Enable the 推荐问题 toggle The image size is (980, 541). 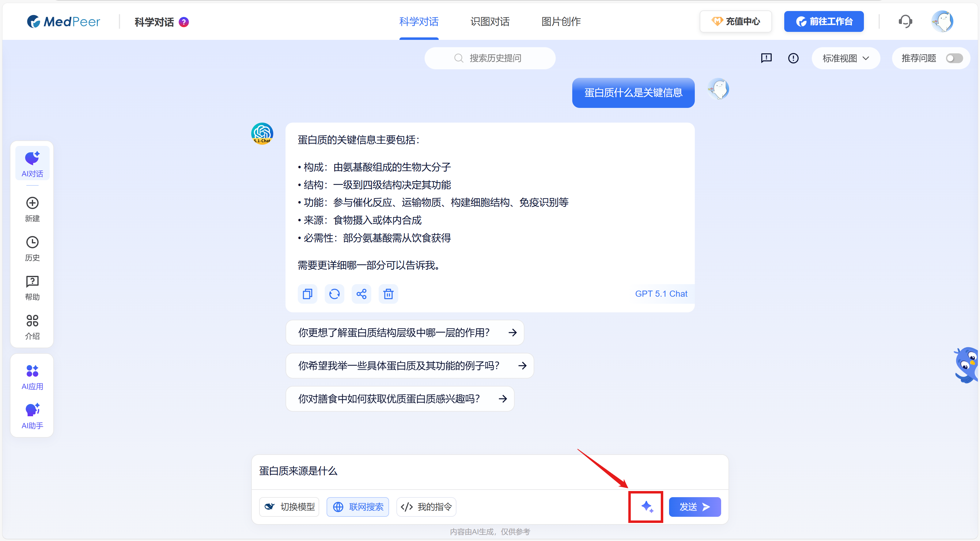click(x=954, y=58)
